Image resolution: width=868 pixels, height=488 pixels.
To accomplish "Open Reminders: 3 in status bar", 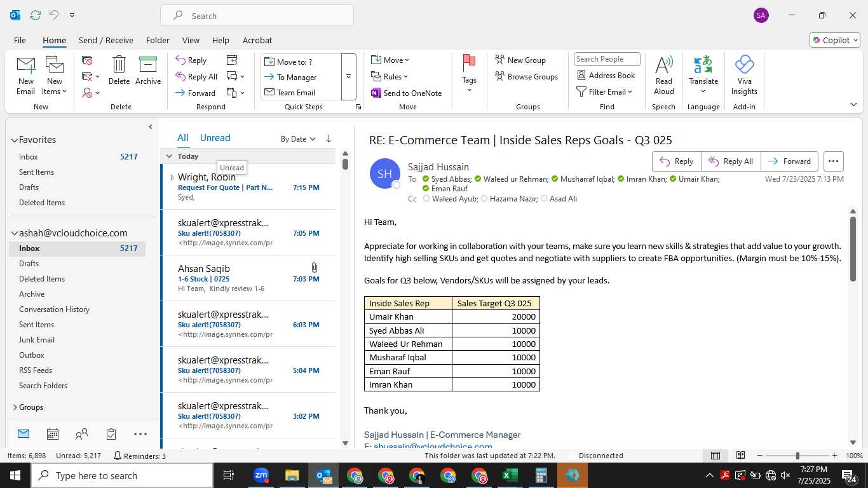I will pos(139,456).
